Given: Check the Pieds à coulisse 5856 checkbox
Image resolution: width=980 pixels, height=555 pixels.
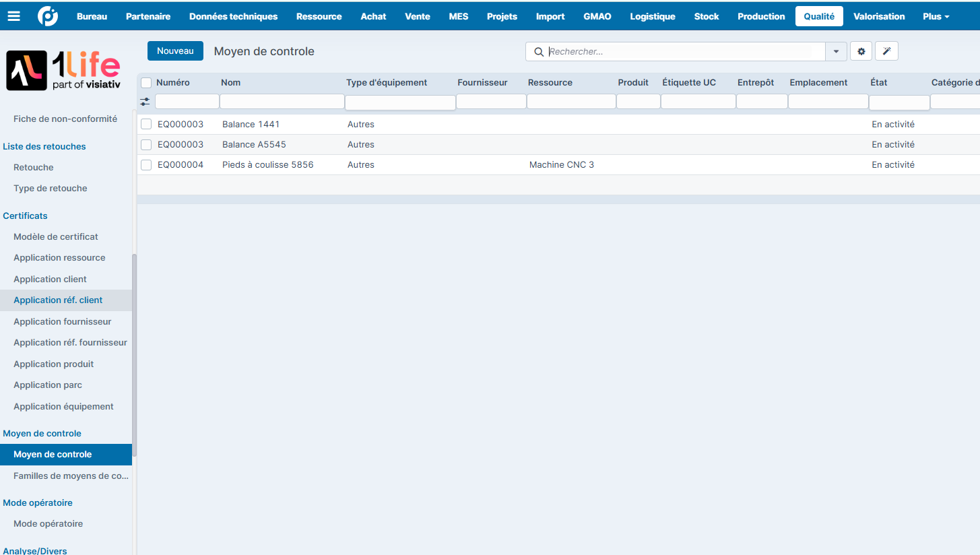Looking at the screenshot, I should tap(146, 164).
